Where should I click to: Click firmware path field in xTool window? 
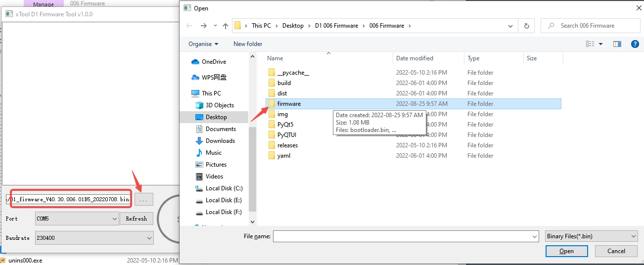[69, 200]
